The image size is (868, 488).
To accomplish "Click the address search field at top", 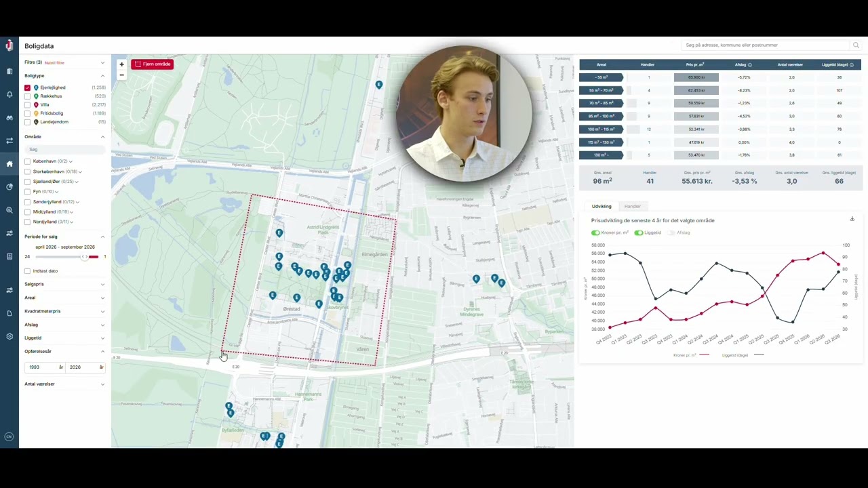I will pos(766,45).
